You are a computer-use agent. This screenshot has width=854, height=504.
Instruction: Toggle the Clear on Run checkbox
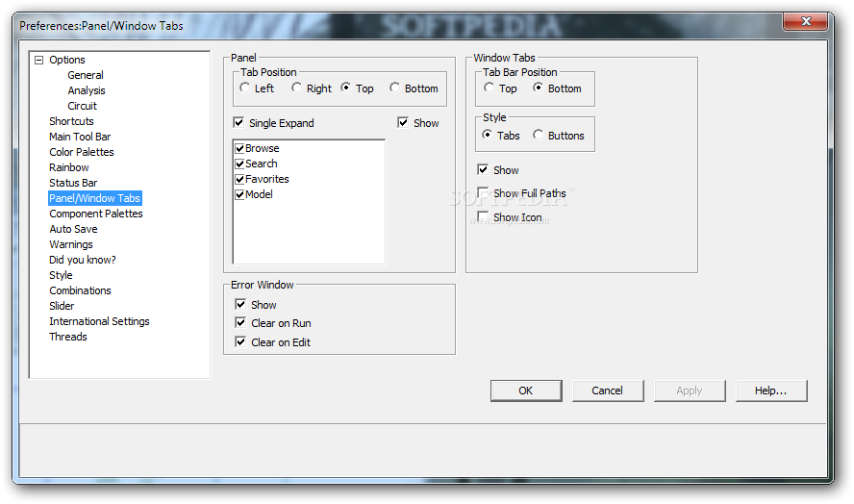(240, 322)
